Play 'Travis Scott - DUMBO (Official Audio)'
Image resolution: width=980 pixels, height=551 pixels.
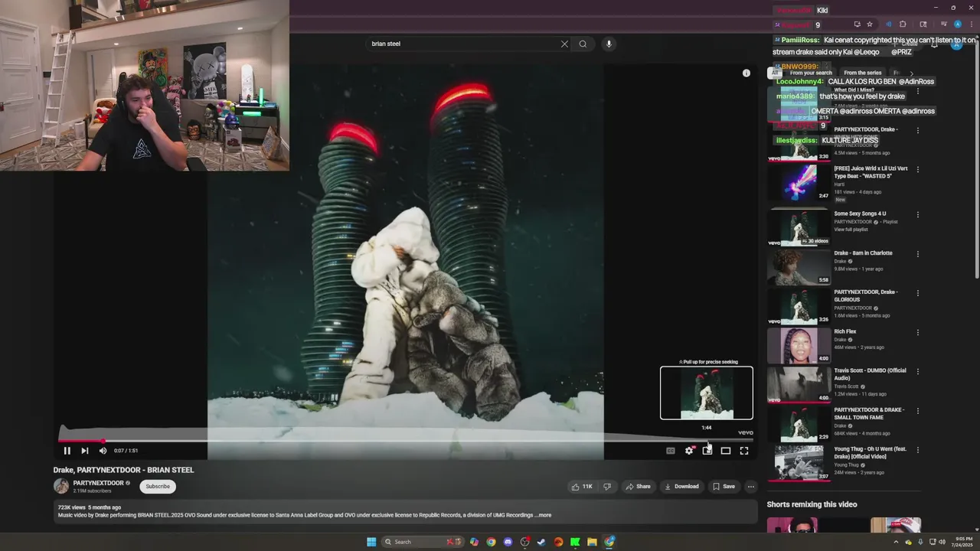point(870,374)
